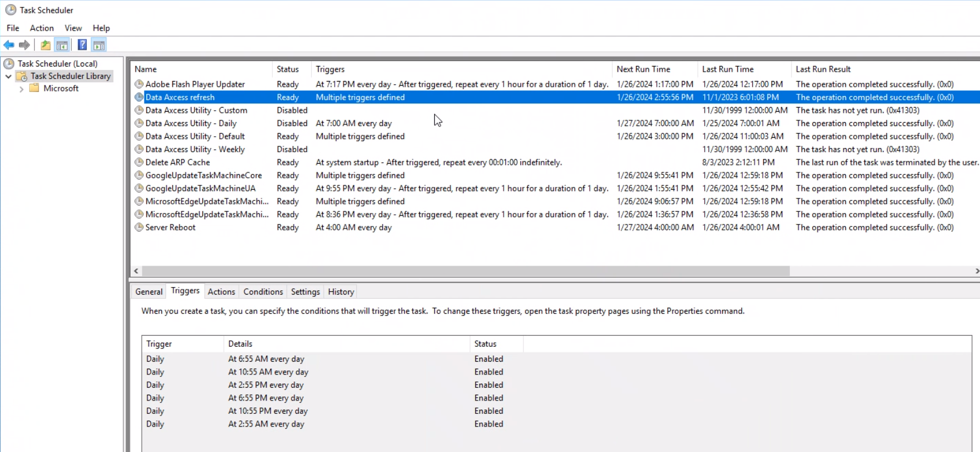Select the 'At 10:55 AM every day' trigger
The image size is (980, 452).
pyautogui.click(x=268, y=372)
